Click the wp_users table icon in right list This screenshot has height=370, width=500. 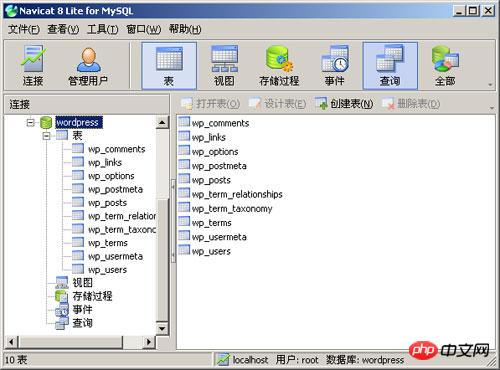(184, 250)
